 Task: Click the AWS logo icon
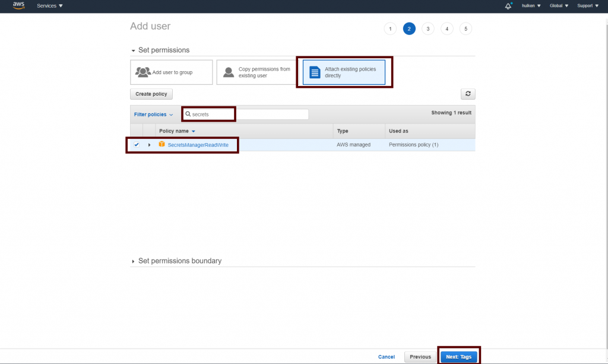point(18,6)
